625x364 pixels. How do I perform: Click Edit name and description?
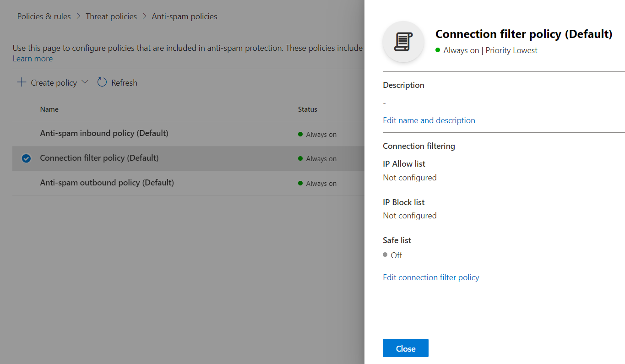[429, 120]
